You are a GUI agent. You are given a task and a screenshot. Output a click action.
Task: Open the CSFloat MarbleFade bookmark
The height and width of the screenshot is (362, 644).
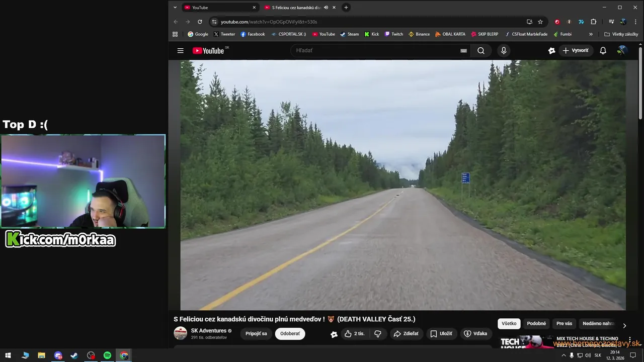click(x=526, y=34)
